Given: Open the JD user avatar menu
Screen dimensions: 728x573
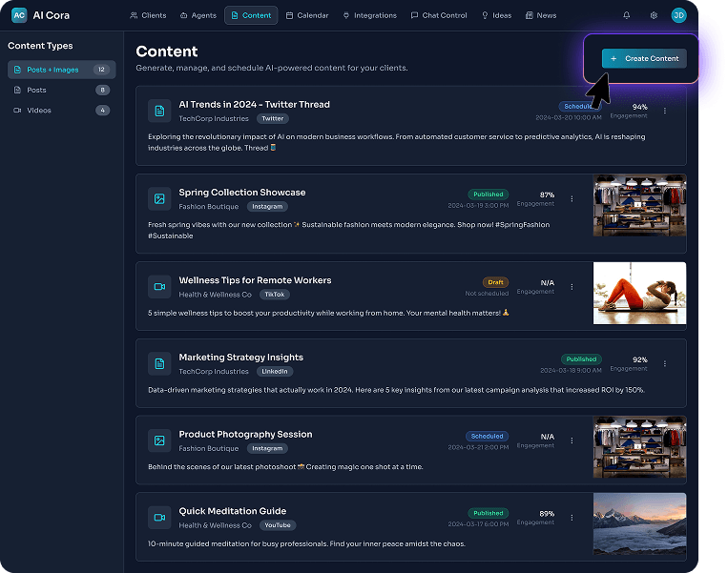Looking at the screenshot, I should pos(678,15).
